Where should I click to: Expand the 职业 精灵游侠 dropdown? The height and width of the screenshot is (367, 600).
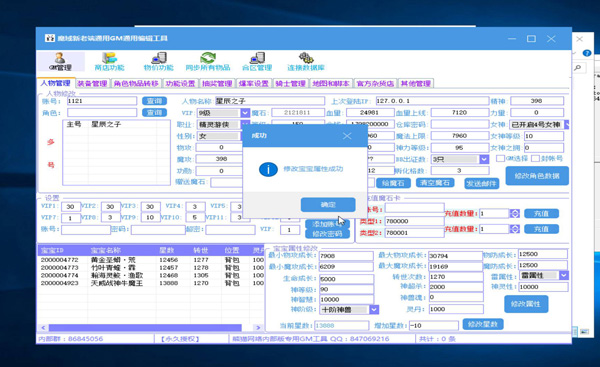244,124
